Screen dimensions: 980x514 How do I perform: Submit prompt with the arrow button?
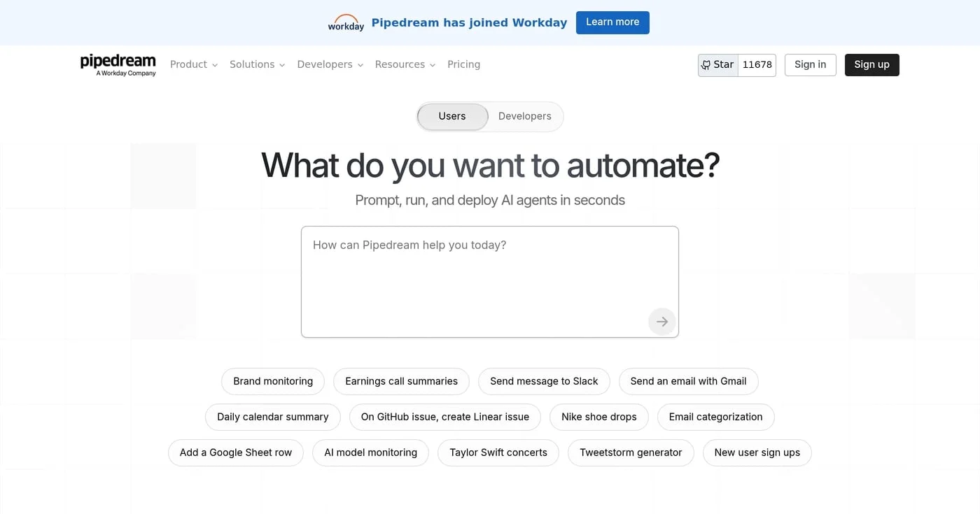tap(661, 322)
